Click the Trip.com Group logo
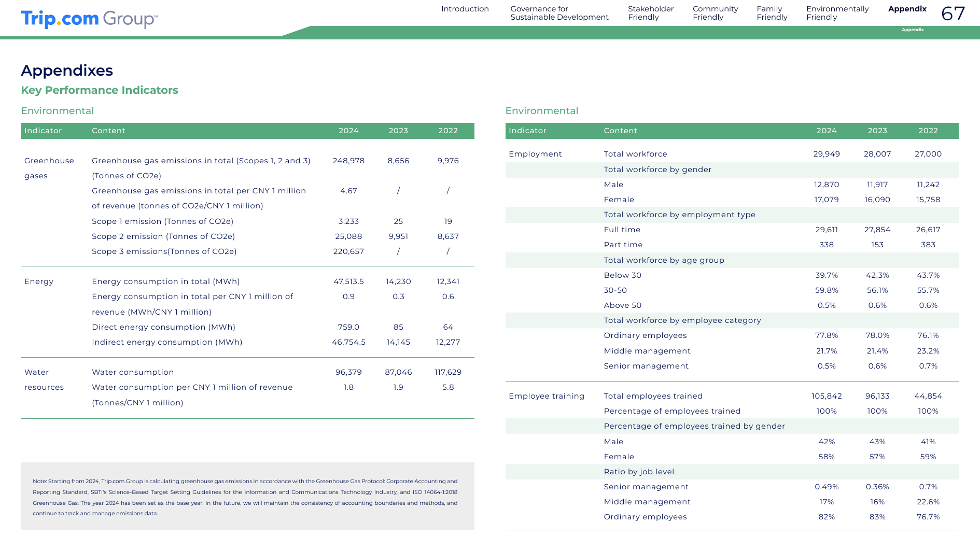The height and width of the screenshot is (551, 980). 89,19
